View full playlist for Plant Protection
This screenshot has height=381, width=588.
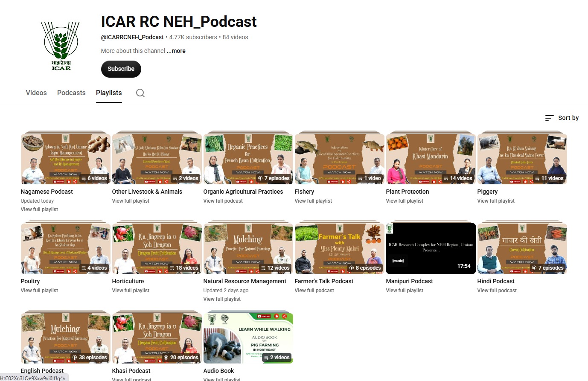[405, 201]
